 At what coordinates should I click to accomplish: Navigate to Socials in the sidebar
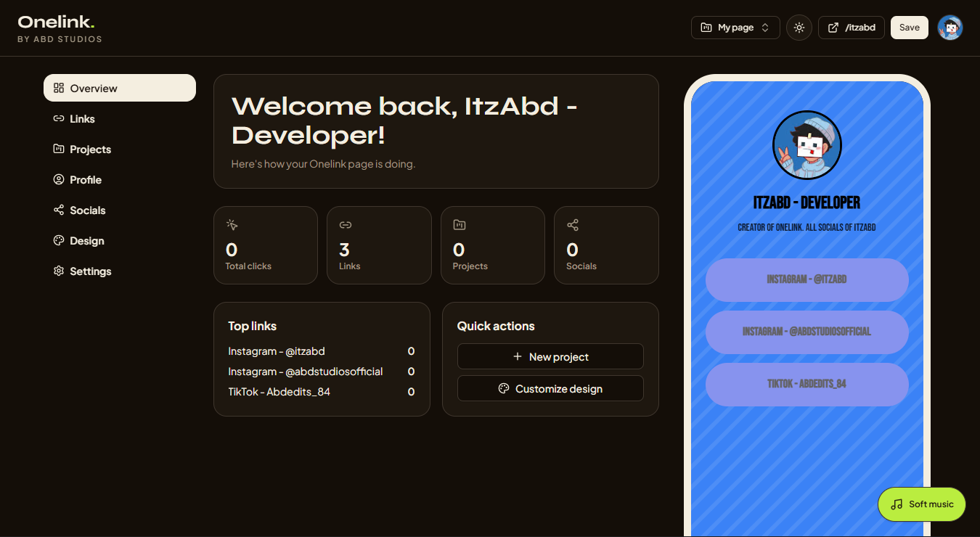point(120,210)
